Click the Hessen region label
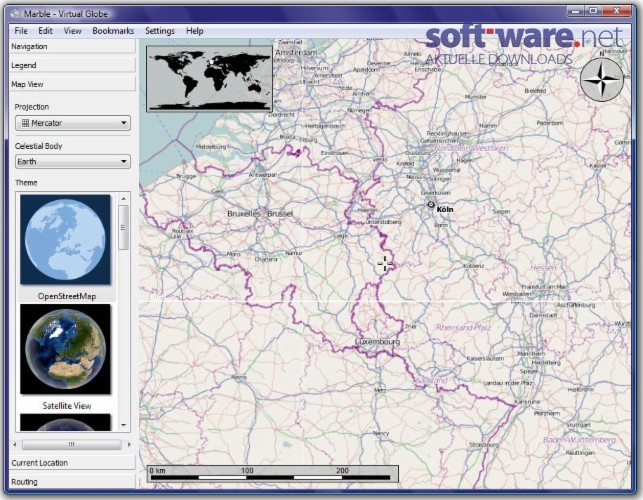 [543, 268]
